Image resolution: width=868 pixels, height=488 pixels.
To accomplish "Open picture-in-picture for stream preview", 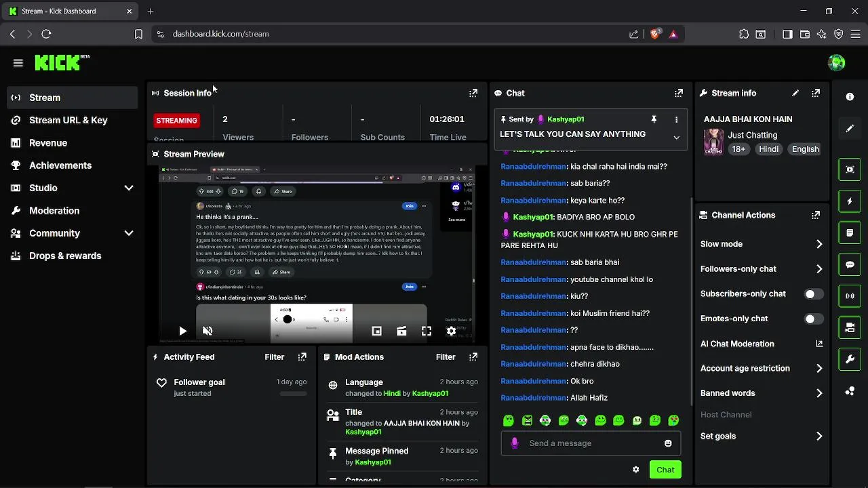I will point(377,331).
